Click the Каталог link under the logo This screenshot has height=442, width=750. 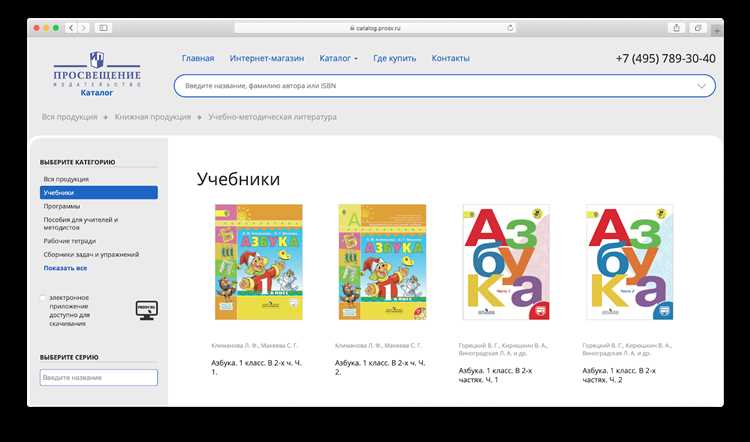(x=97, y=93)
